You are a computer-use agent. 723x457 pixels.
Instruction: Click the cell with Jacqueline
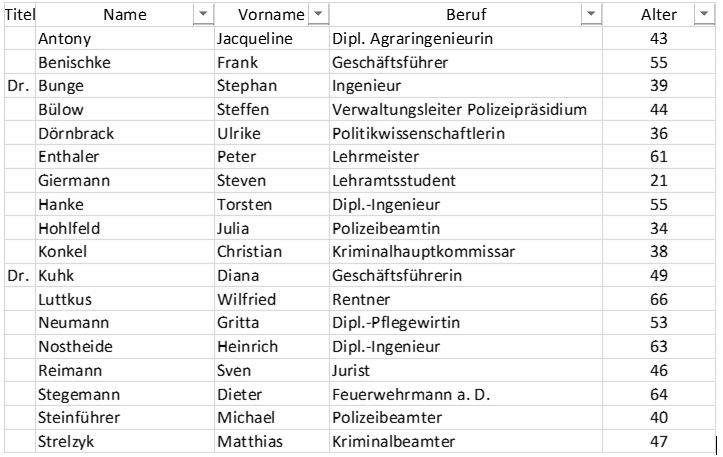pyautogui.click(x=272, y=39)
